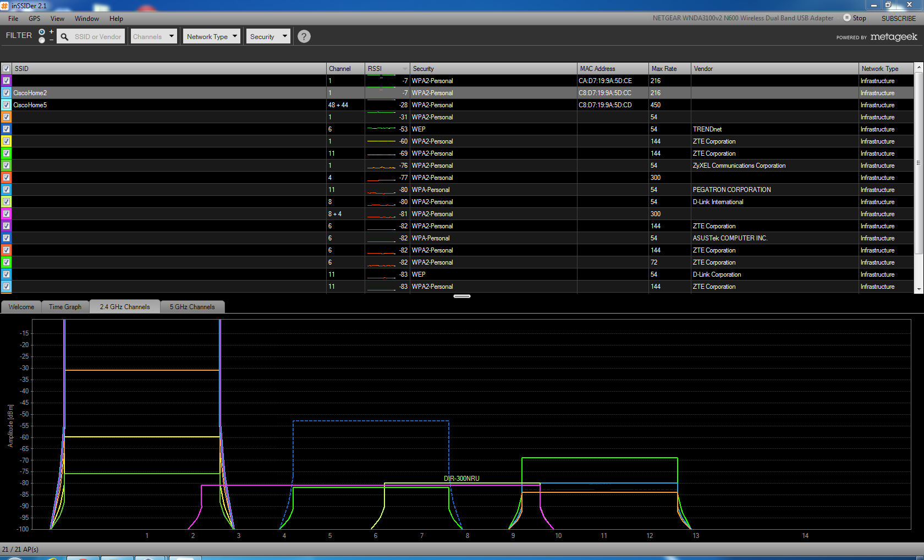Open the Network Type filter dropdown

point(212,37)
